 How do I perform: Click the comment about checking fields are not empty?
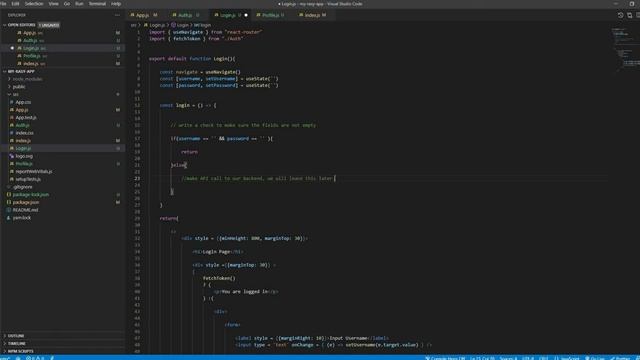[x=243, y=125]
